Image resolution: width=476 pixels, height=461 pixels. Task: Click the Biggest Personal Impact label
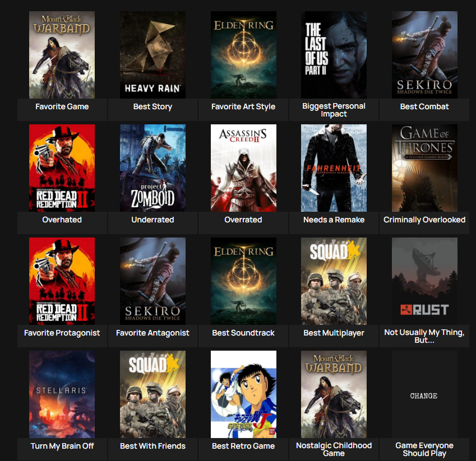coord(334,110)
